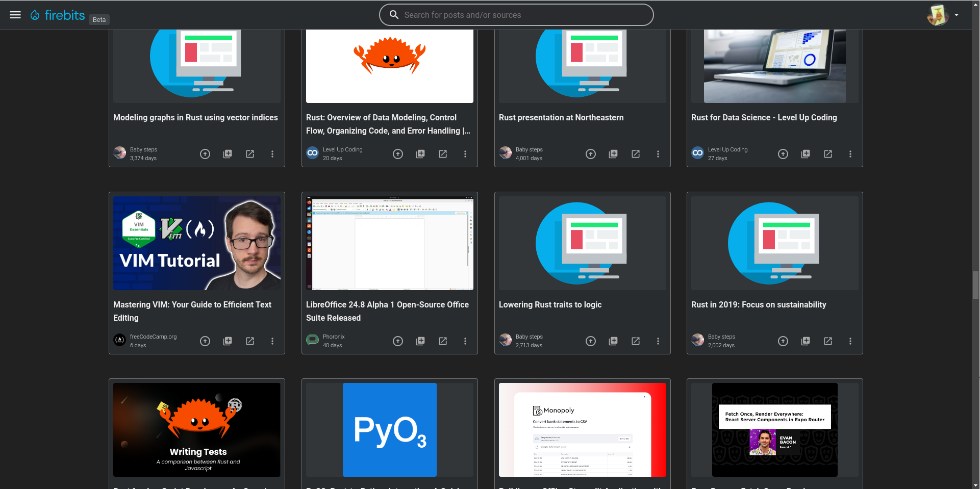Open the user avatar account menu
The width and height of the screenshot is (980, 489).
coord(943,15)
